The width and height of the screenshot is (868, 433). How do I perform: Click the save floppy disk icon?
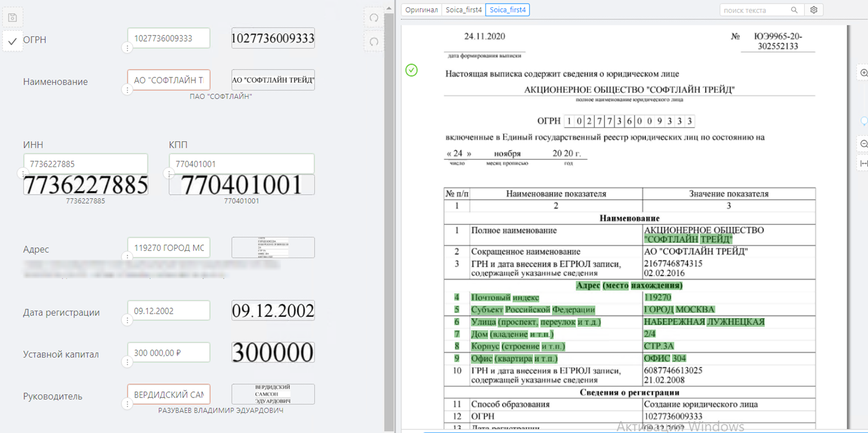12,17
